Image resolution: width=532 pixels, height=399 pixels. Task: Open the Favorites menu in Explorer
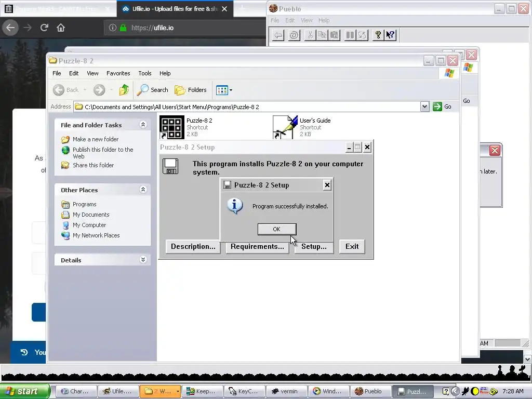pos(118,73)
